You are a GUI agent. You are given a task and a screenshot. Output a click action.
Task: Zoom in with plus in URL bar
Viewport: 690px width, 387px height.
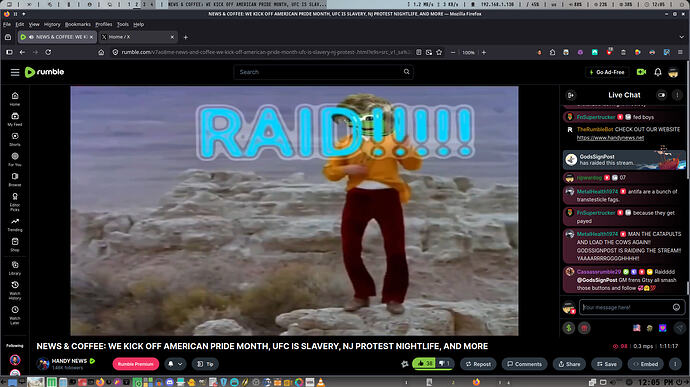click(x=484, y=52)
